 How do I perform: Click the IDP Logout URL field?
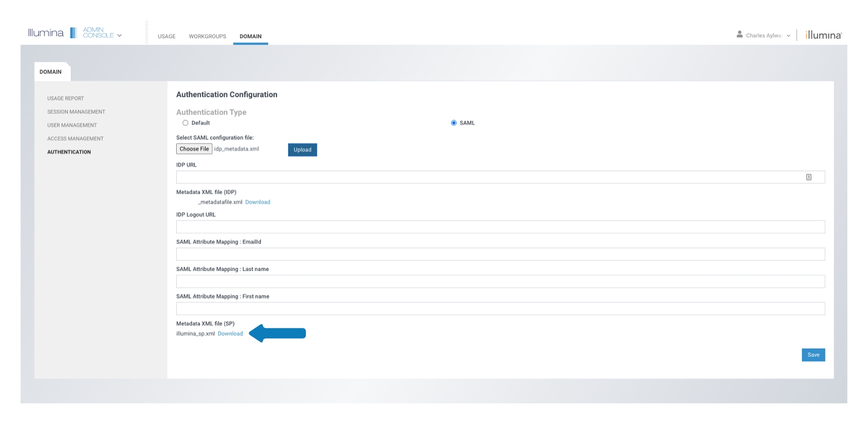[500, 227]
